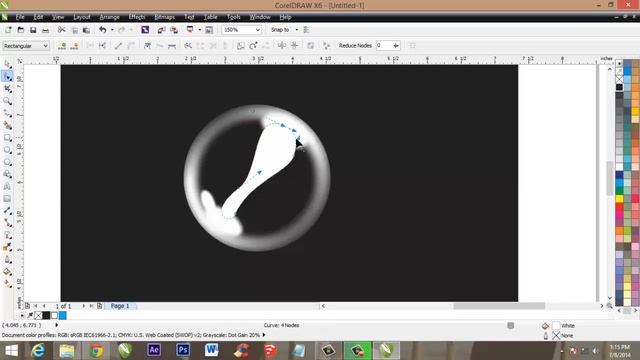Open the Arrange menu

pos(109,17)
